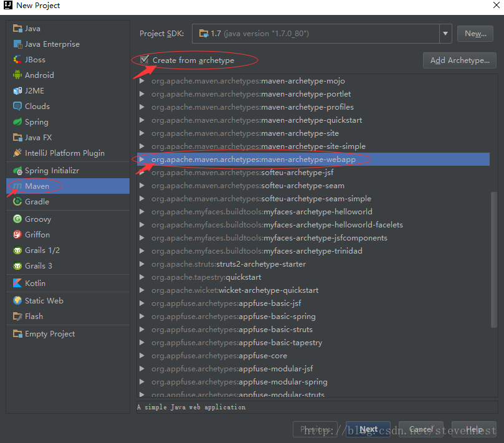Click the archetype list vertical scrollbar
Screen dimensions: 504x443
pyautogui.click(x=493, y=259)
